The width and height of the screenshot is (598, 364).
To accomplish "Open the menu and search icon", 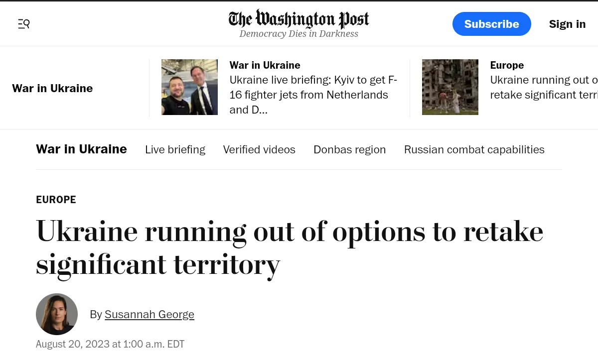I will 24,23.
